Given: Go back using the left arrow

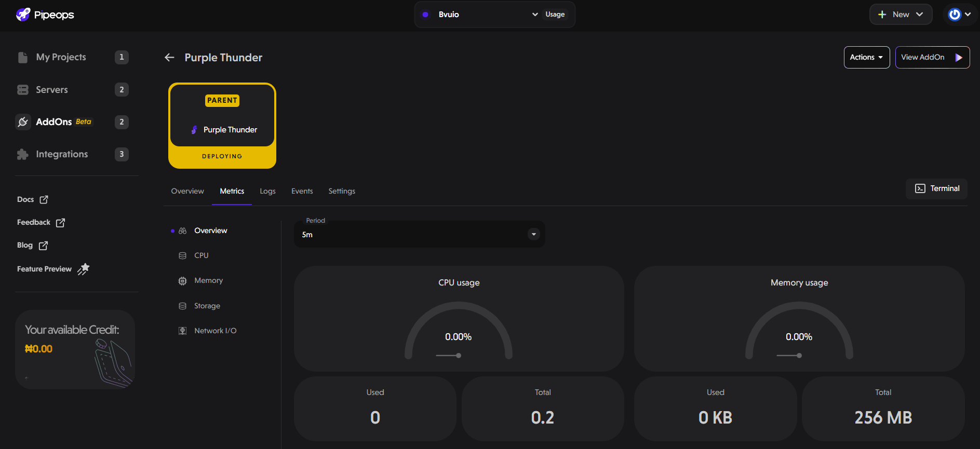Looking at the screenshot, I should tap(169, 57).
